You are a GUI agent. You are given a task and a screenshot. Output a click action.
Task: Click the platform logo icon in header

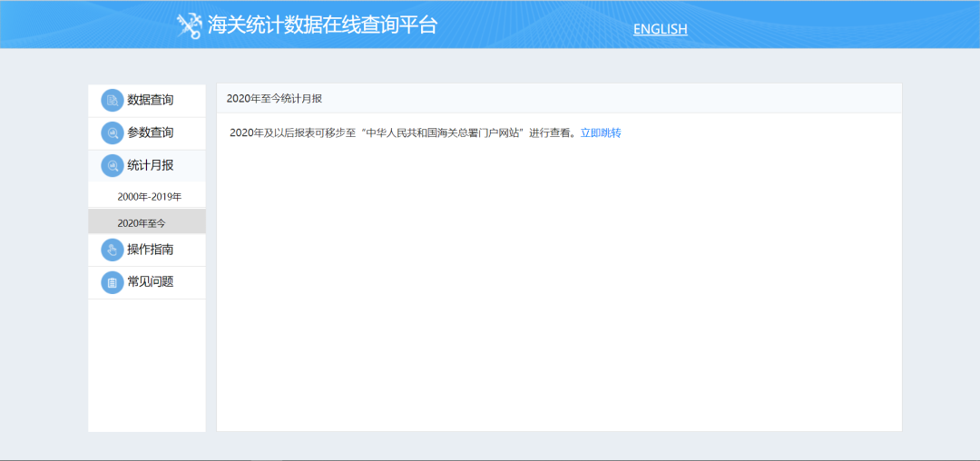tap(190, 25)
